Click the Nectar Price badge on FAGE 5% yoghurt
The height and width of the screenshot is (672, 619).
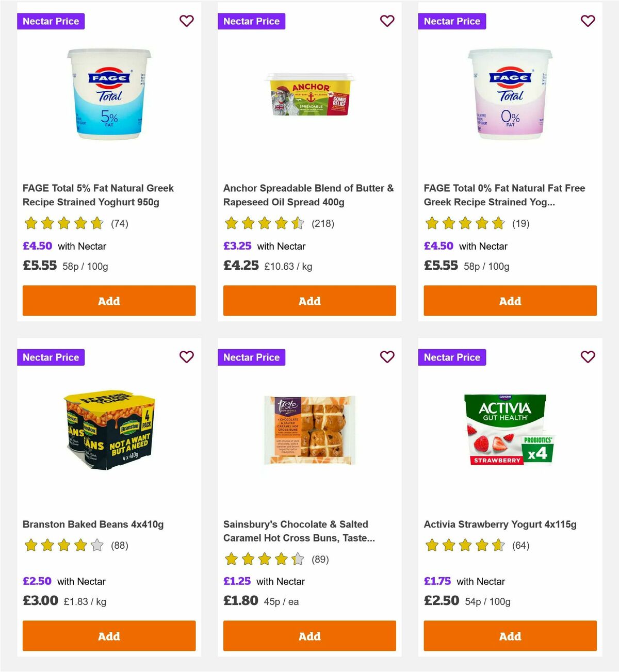[51, 21]
